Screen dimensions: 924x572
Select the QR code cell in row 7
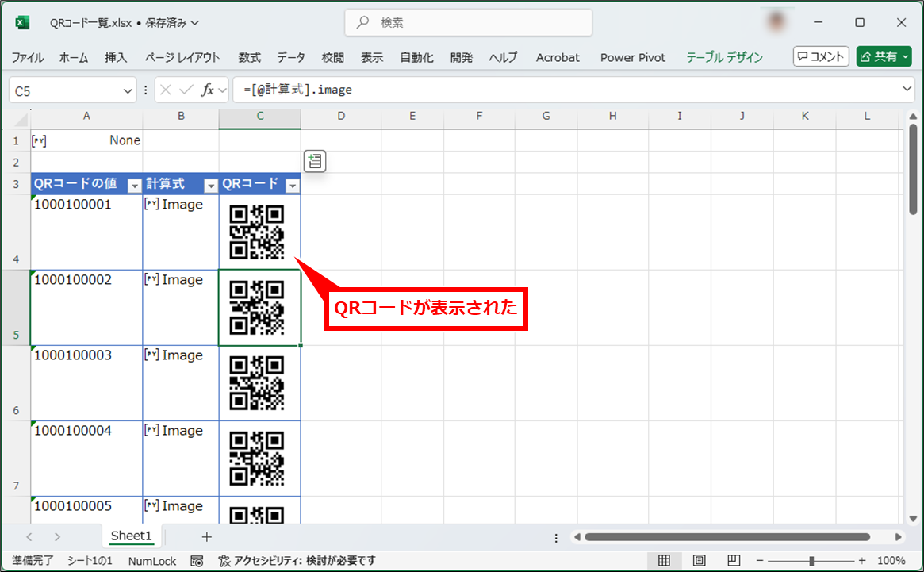(x=260, y=459)
